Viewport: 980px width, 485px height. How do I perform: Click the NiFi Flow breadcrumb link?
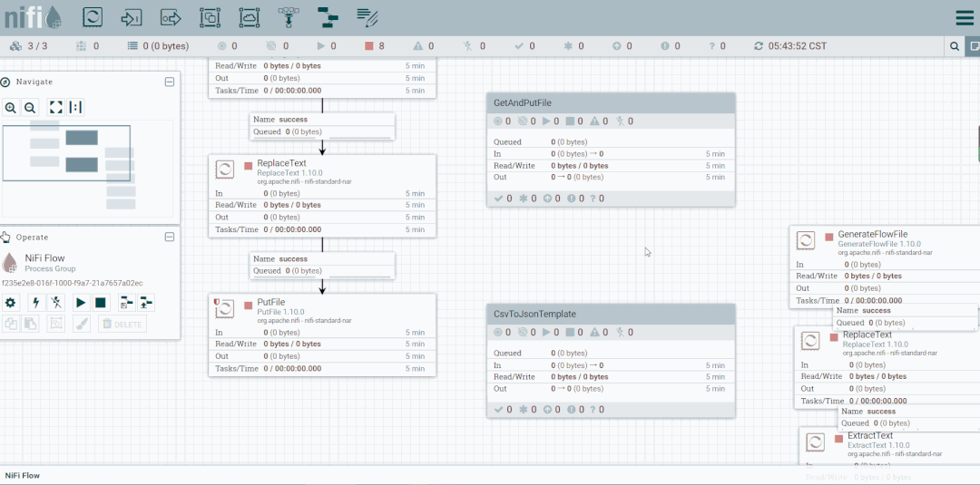click(23, 476)
